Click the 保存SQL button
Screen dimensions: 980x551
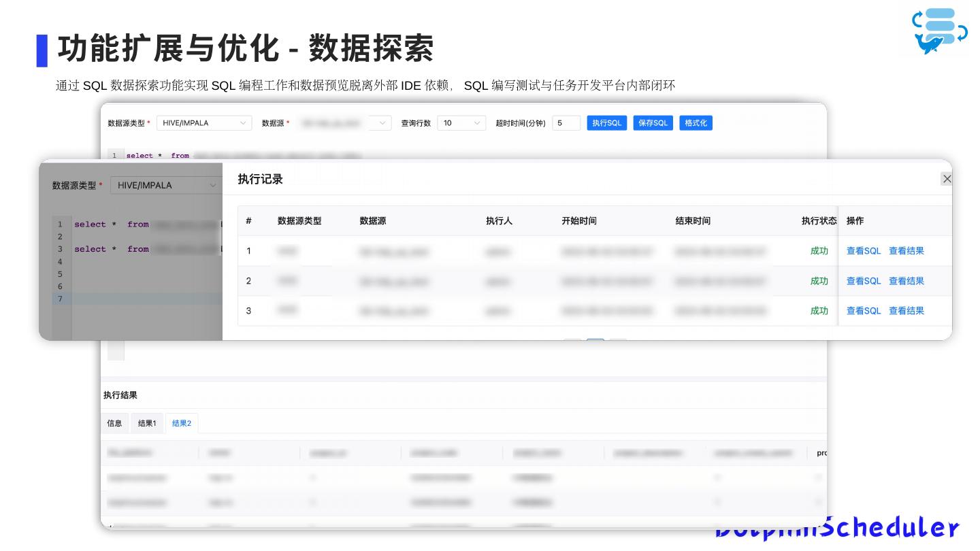pos(653,123)
